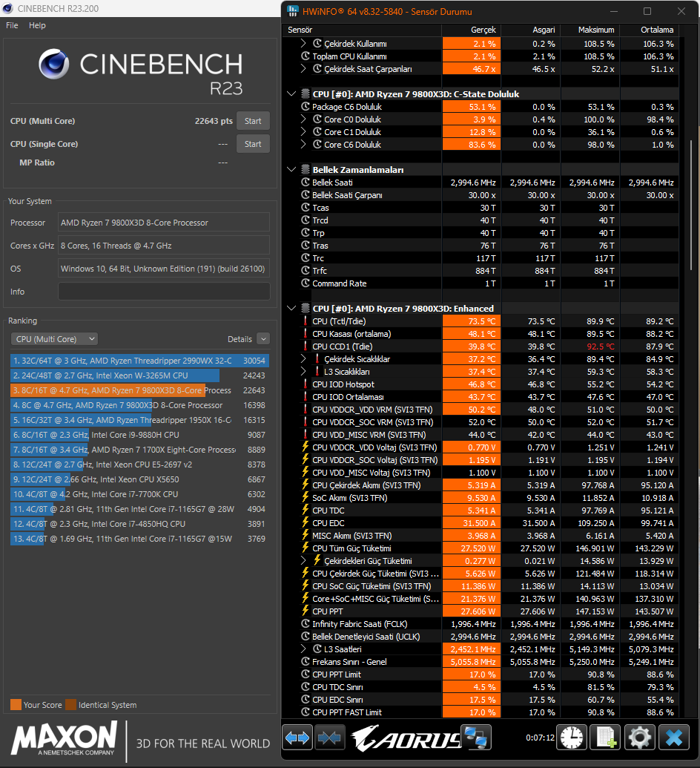Expand the Çekirdek Sıcaklıklar row
Image resolution: width=700 pixels, height=768 pixels.
(303, 359)
